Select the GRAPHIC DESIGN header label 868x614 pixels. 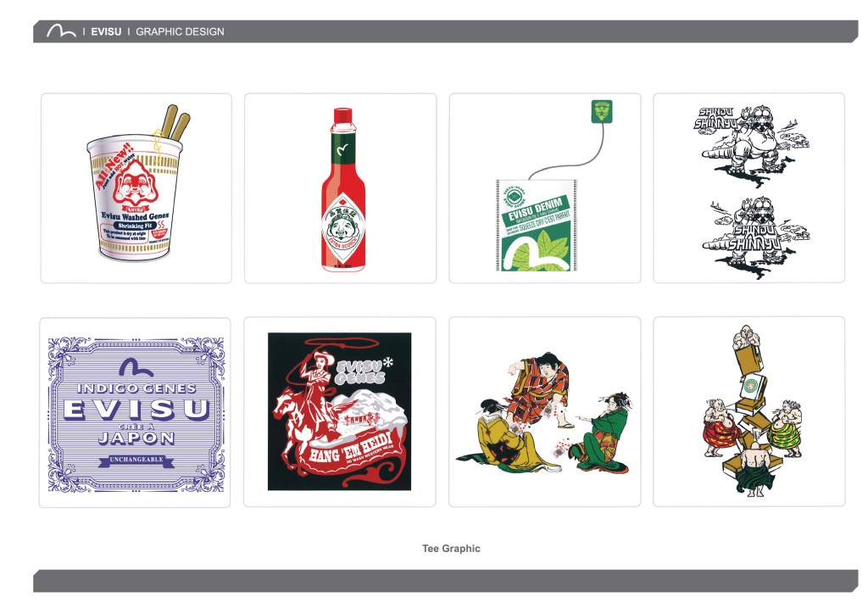click(x=180, y=32)
